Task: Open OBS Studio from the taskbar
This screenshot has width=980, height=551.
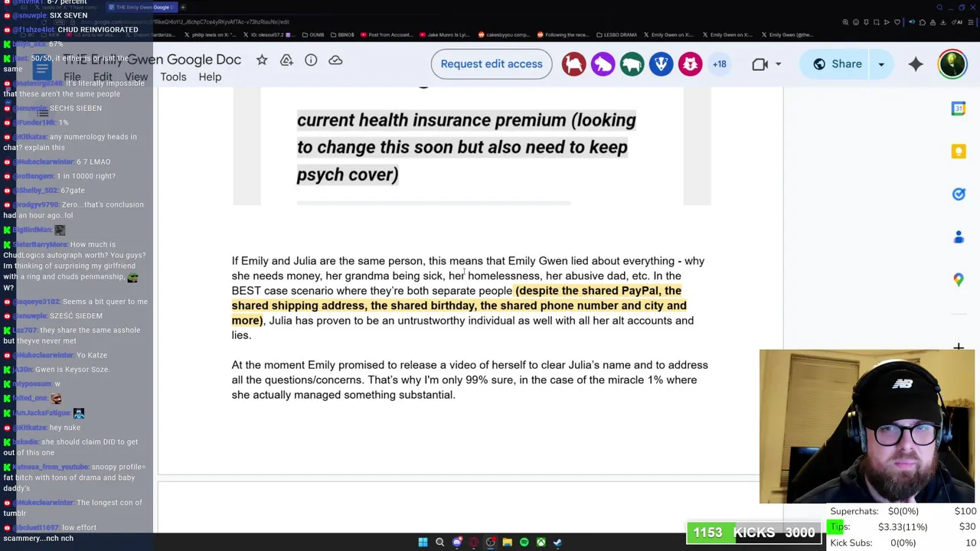Action: [x=491, y=543]
